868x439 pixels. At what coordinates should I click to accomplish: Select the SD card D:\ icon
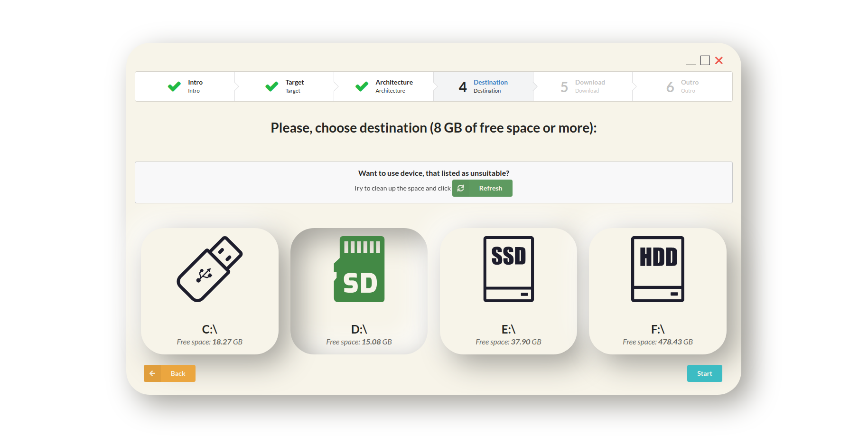click(x=359, y=269)
